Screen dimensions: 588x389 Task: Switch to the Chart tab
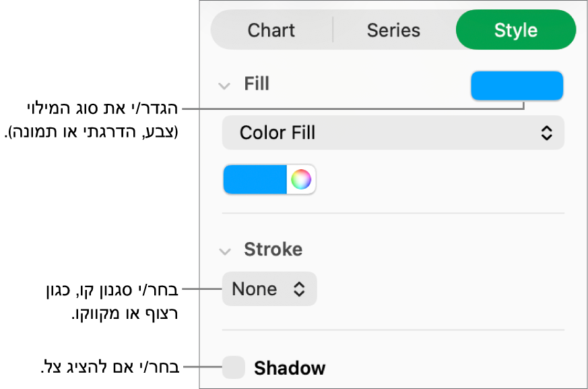click(271, 30)
